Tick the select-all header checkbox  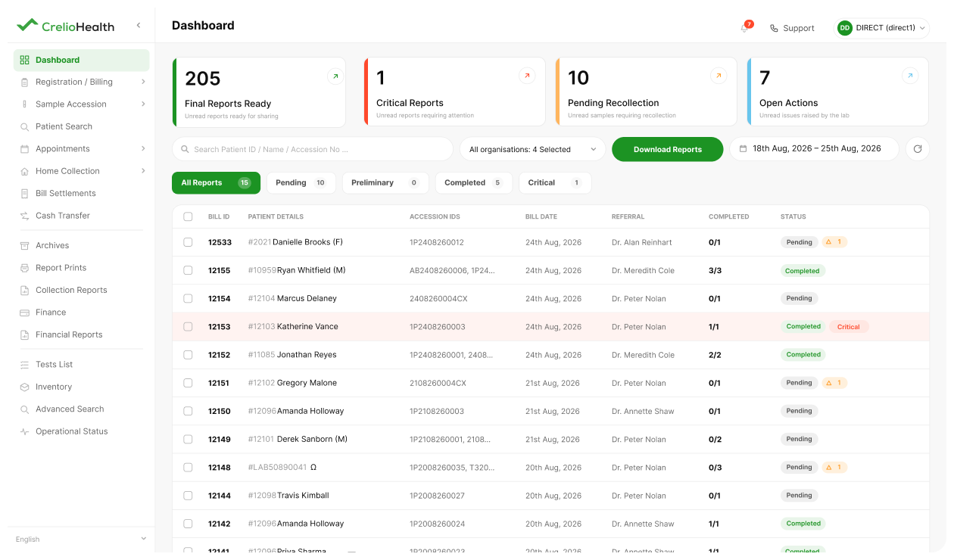(x=188, y=216)
